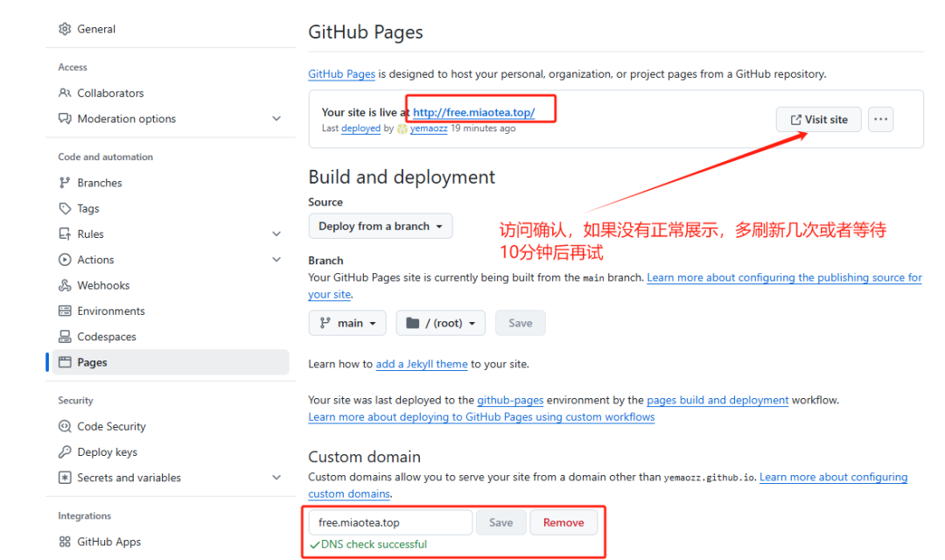
Task: Open the / (root) folder dropdown
Action: [x=440, y=323]
